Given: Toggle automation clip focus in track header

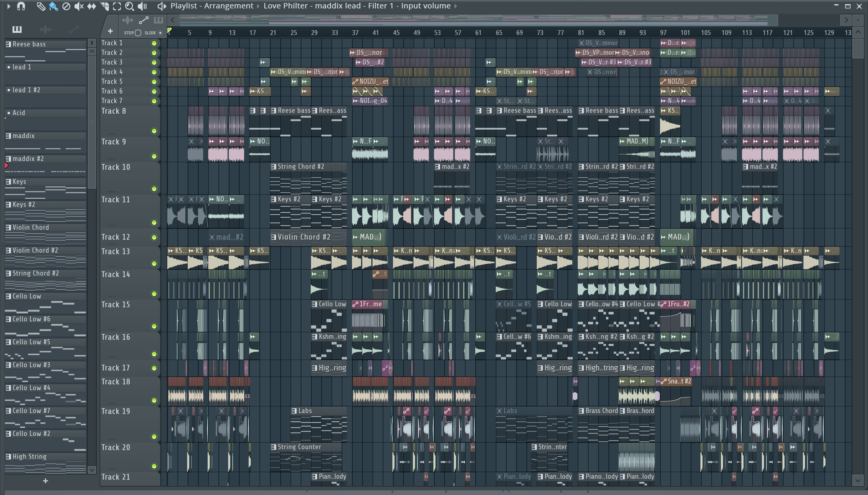Looking at the screenshot, I should 144,20.
